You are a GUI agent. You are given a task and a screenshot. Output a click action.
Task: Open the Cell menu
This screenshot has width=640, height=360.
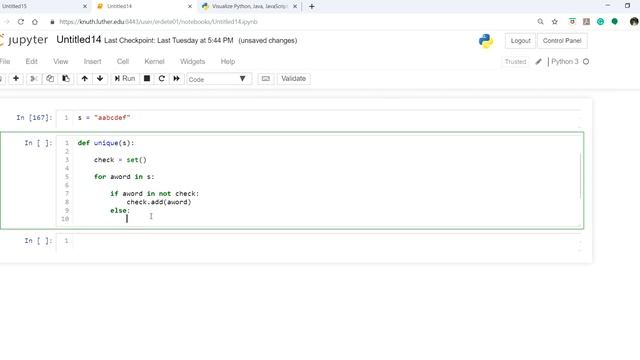(x=123, y=61)
